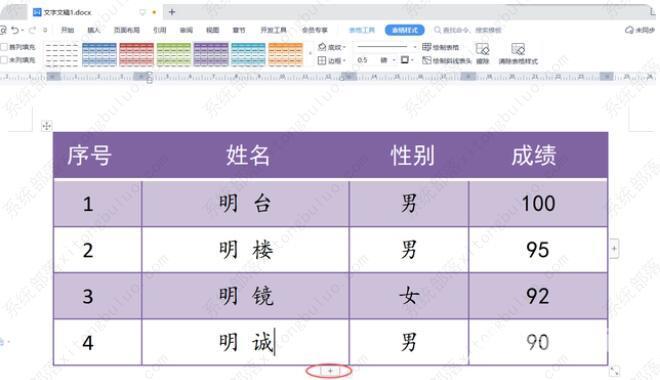Screen dimensions: 660x380
Task: Click the 成绩 header cell
Action: [538, 155]
